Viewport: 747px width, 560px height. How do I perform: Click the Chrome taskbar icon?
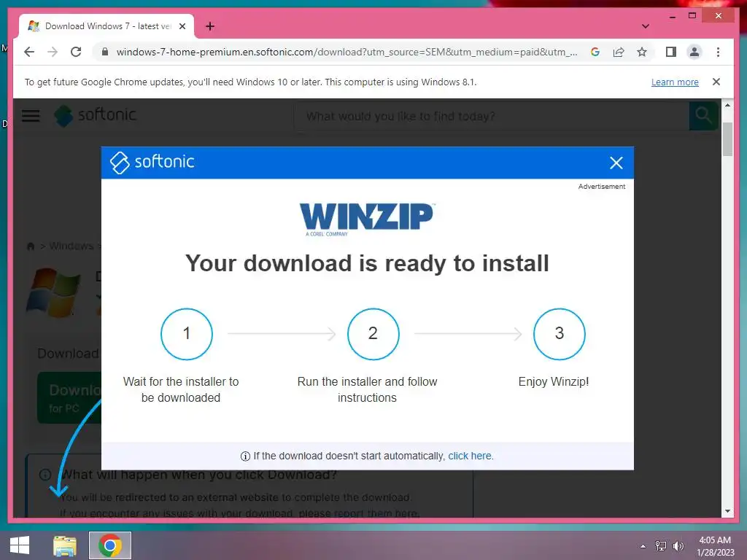tap(110, 545)
